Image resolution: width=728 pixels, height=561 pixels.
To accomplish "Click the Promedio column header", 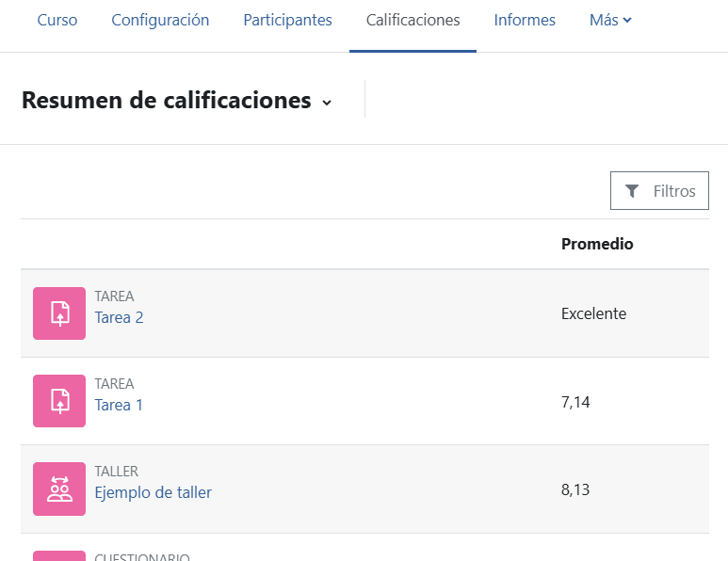I will point(597,244).
